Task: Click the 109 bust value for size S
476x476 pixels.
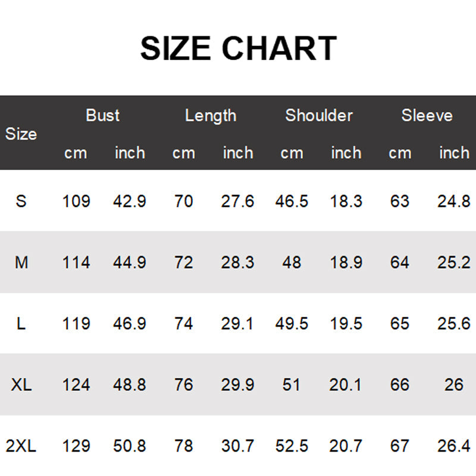Action: (76, 201)
